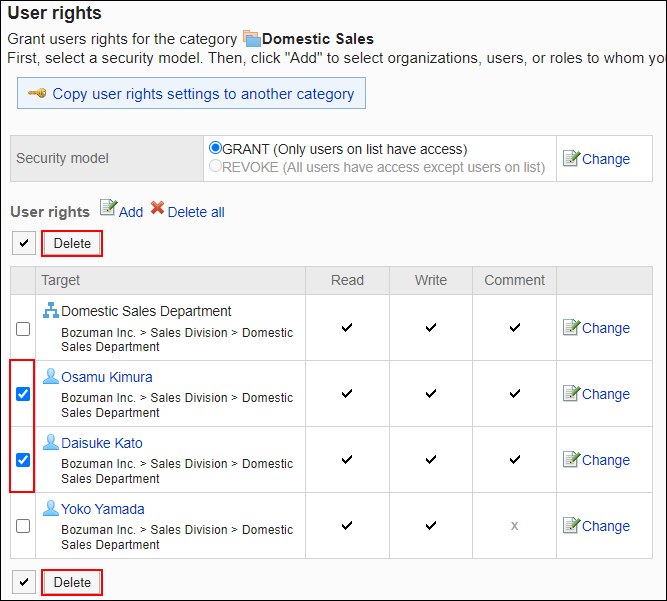This screenshot has height=601, width=667.
Task: Click the Domestic Sales Department target name
Action: click(146, 311)
